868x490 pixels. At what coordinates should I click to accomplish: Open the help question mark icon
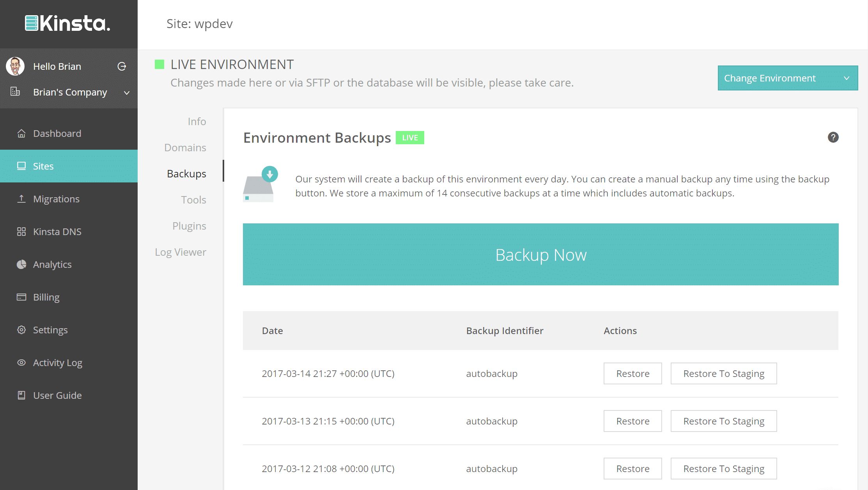point(833,137)
